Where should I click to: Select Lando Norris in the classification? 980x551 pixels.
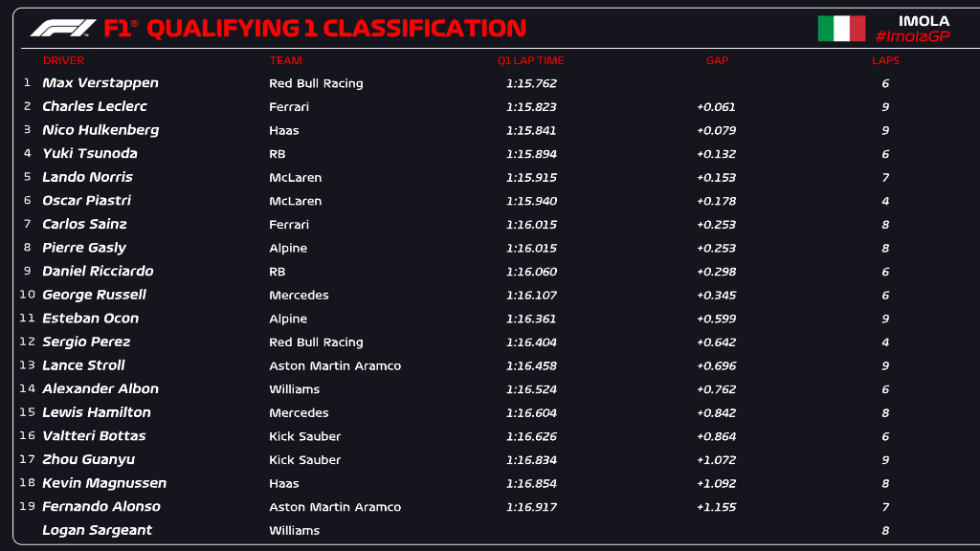[x=87, y=177]
